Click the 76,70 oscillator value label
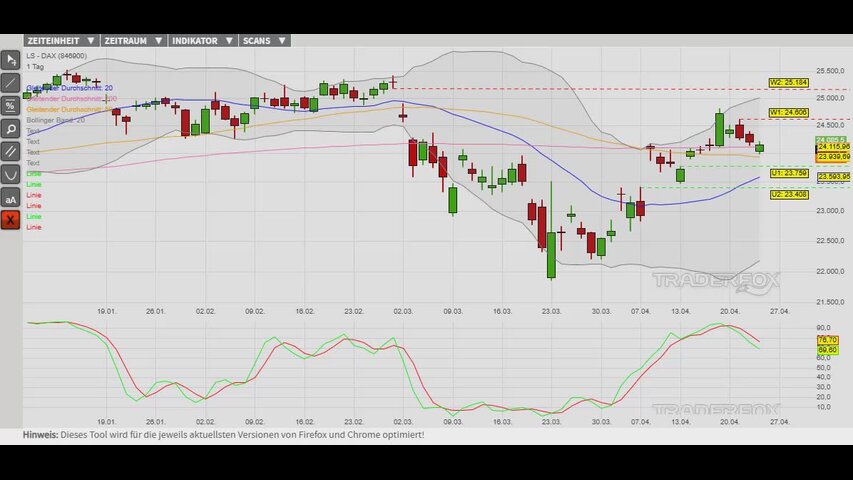Screen dimensions: 853x480 tap(827, 340)
